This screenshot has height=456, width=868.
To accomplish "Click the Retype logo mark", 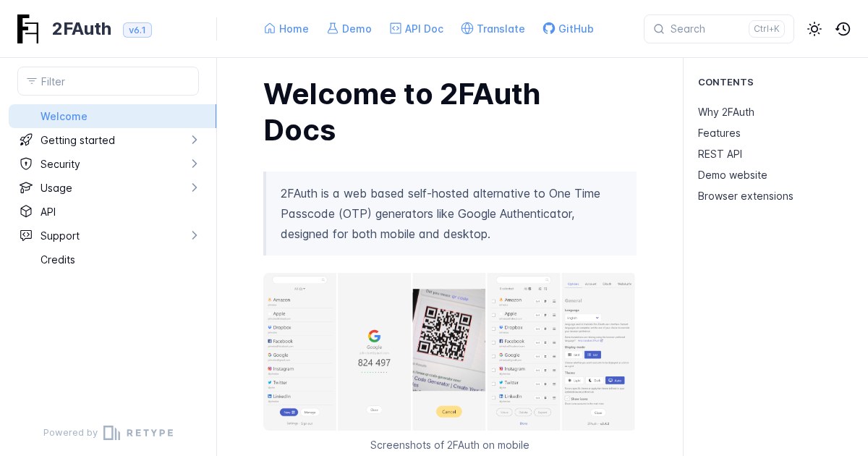I will (x=111, y=433).
